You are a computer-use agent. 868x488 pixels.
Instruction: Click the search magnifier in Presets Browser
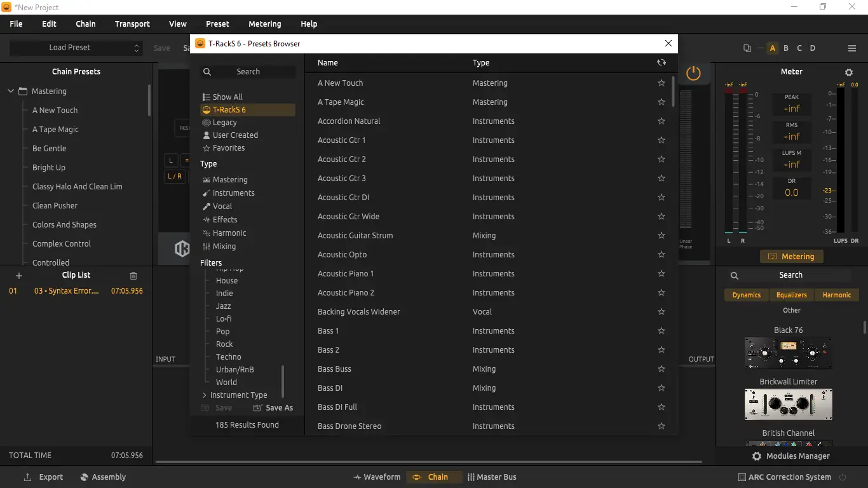coord(207,72)
